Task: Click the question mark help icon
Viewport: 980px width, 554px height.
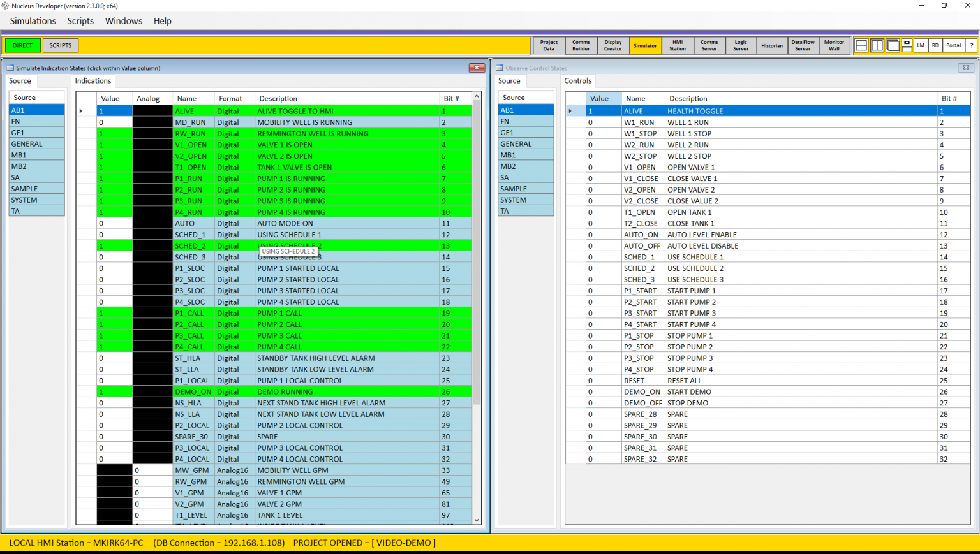Action: click(972, 45)
